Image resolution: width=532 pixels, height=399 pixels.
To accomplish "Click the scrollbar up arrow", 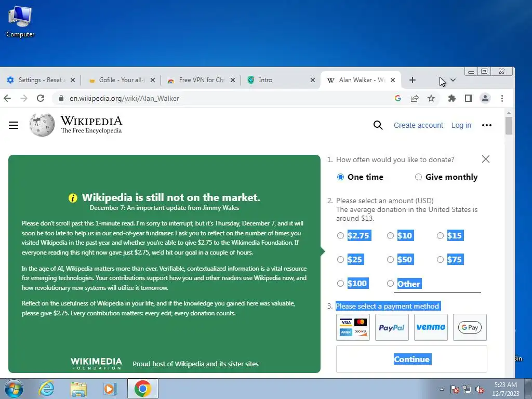I will pos(509,113).
